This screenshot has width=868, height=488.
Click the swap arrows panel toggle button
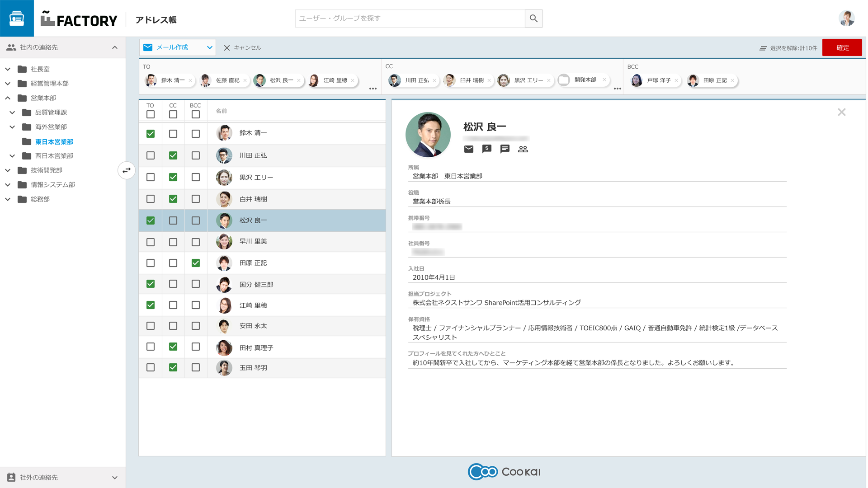127,170
